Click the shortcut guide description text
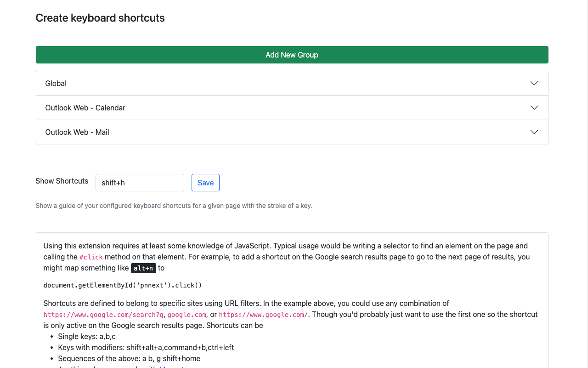Image resolution: width=588 pixels, height=368 pixels. [174, 206]
